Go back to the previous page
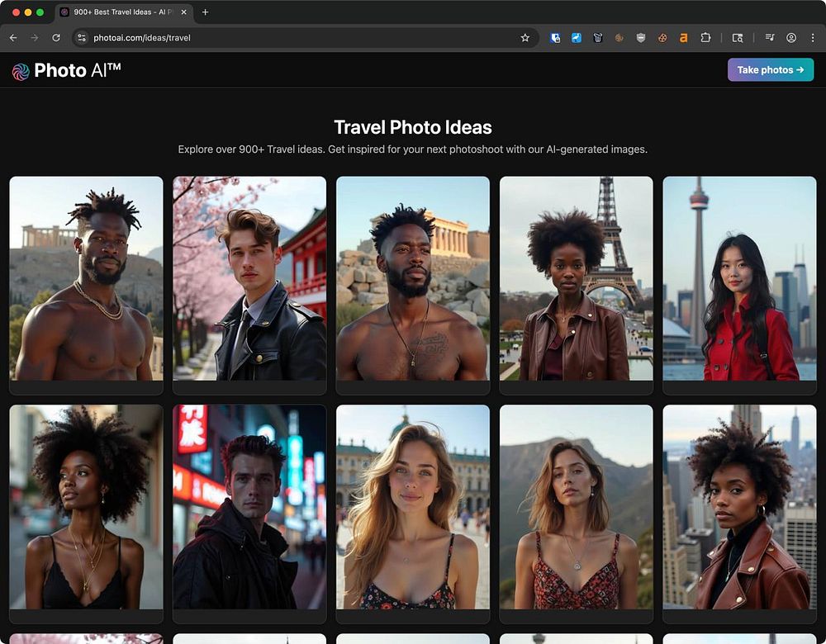 click(x=13, y=38)
